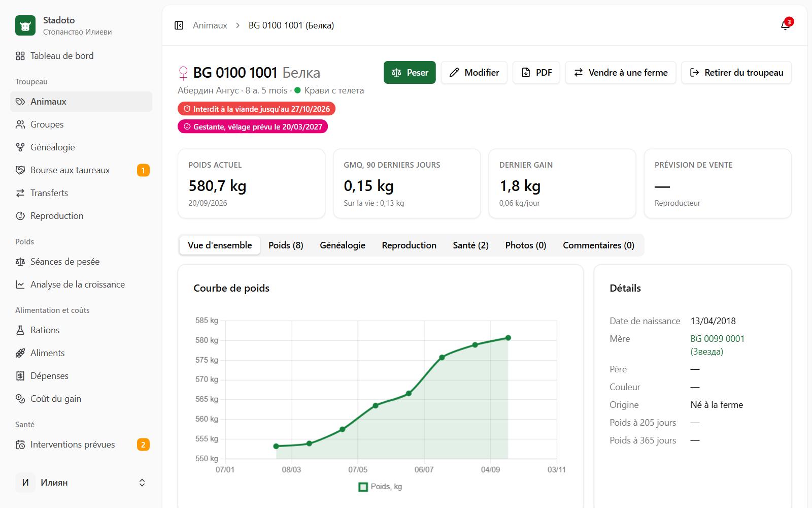812x508 pixels.
Task: Switch to the Santé (2) tab
Action: click(471, 245)
